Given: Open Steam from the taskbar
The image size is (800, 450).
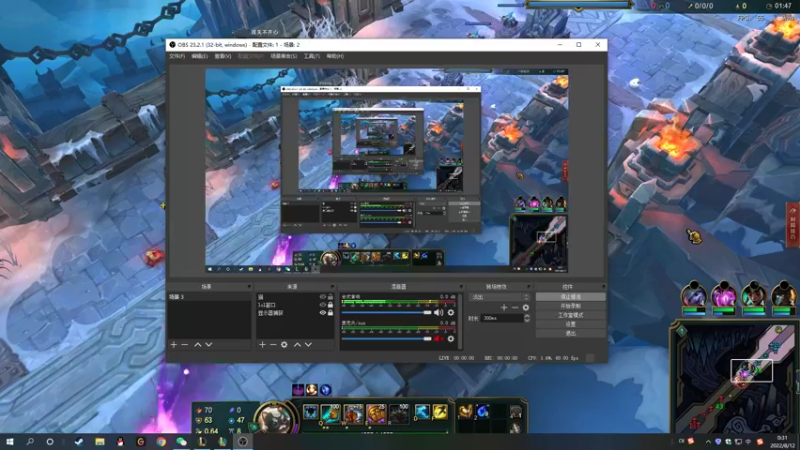Looking at the screenshot, I should [x=79, y=441].
